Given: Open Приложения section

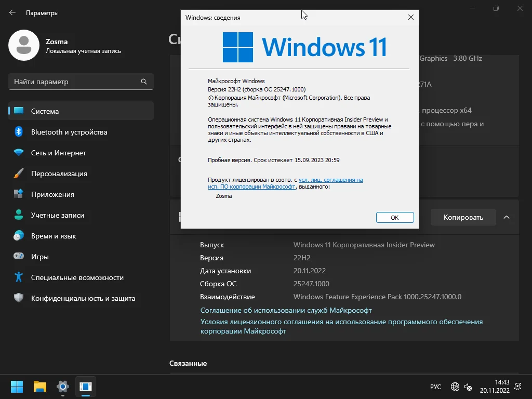Looking at the screenshot, I should pos(81,194).
